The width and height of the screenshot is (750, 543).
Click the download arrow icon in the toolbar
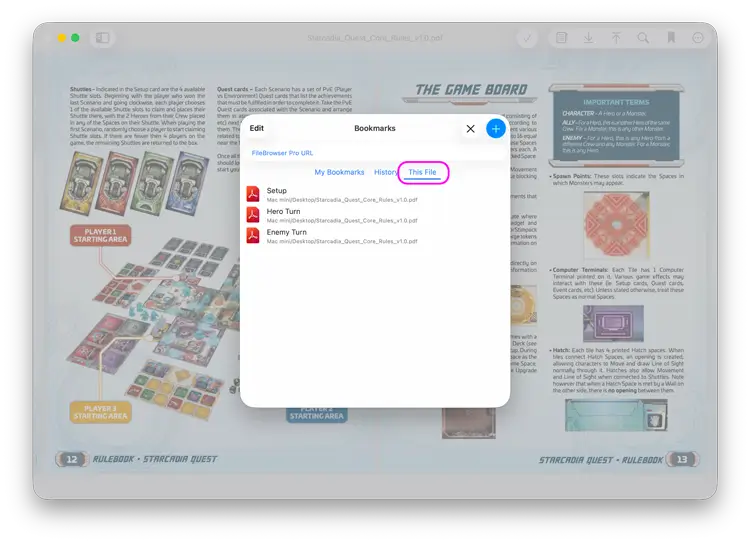(589, 38)
